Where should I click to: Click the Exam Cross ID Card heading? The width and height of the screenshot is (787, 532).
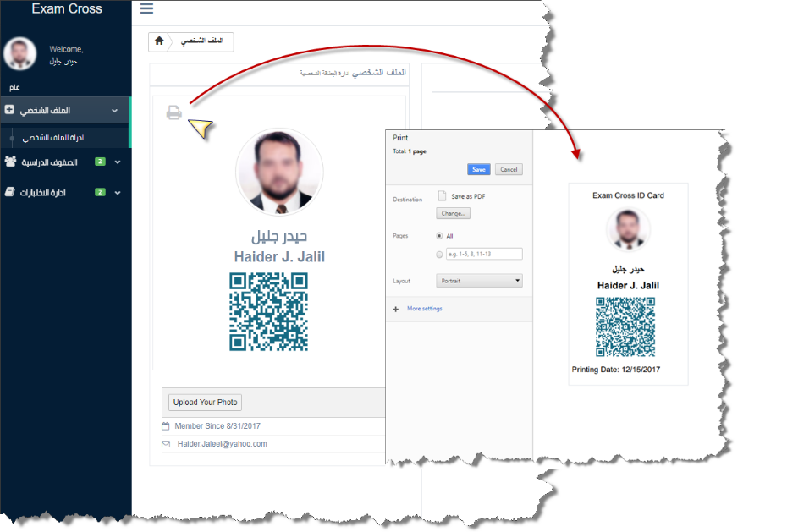[628, 195]
